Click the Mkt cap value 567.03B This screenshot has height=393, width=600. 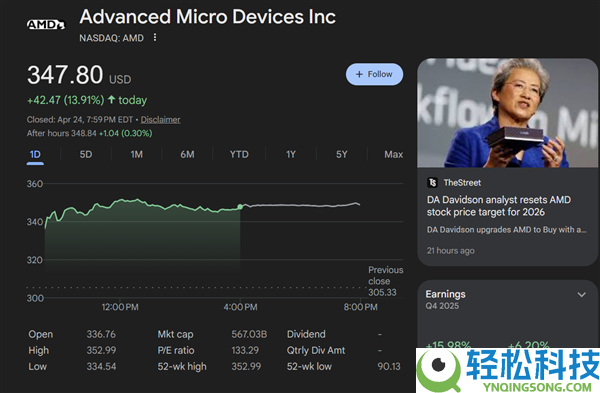(x=249, y=334)
